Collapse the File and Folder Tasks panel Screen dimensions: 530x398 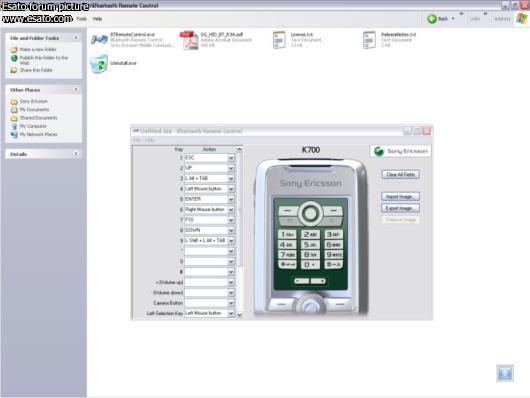(76, 38)
